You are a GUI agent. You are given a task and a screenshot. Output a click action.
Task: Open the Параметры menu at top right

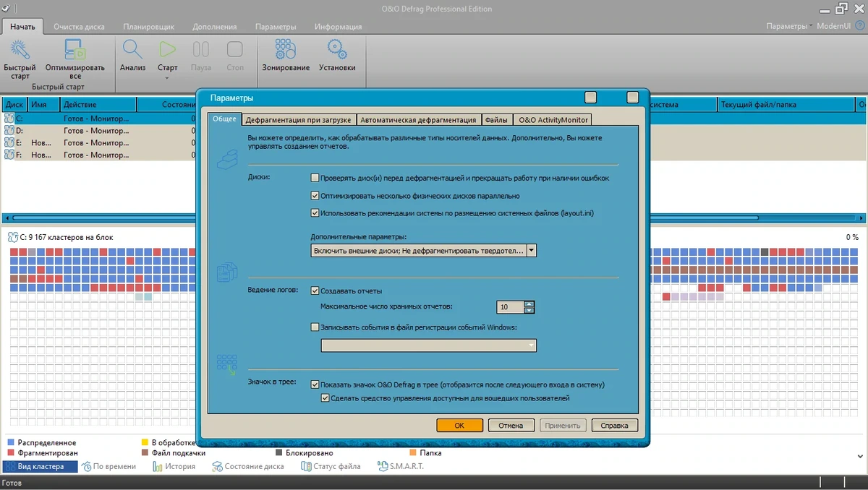tap(789, 26)
